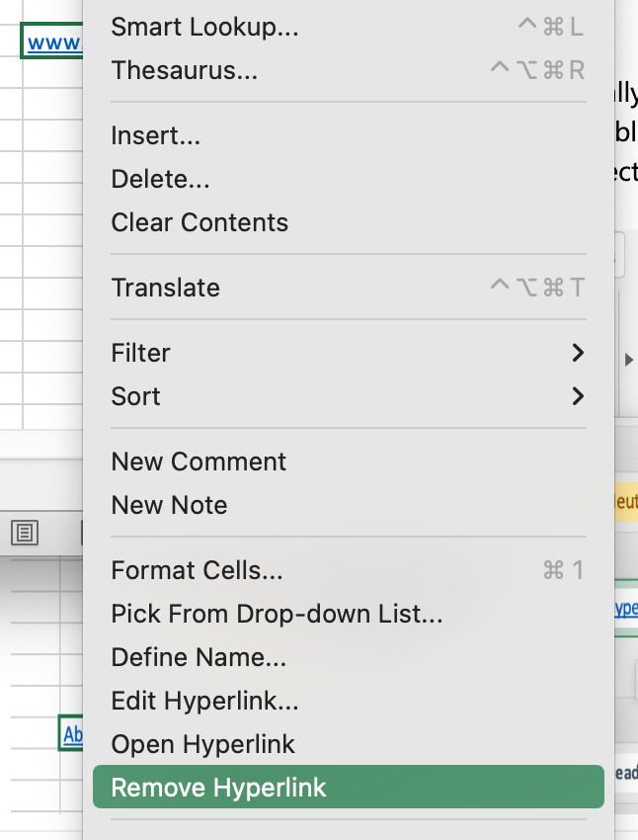This screenshot has height=840, width=638.
Task: Choose Pick From Drop-down List option
Action: [x=277, y=614]
